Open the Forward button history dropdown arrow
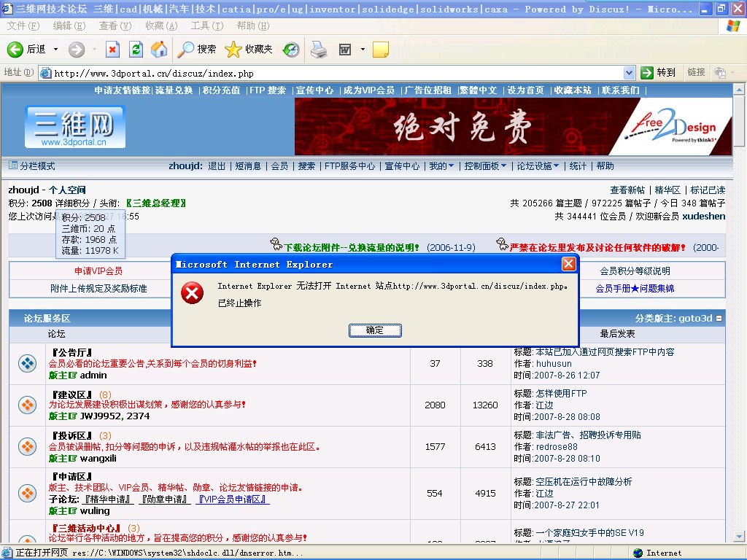This screenshot has width=747, height=560. [x=94, y=49]
